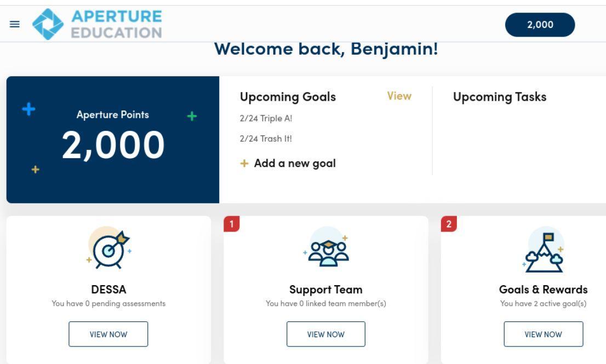This screenshot has width=606, height=364.
Task: Click Add a new goal
Action: [295, 163]
